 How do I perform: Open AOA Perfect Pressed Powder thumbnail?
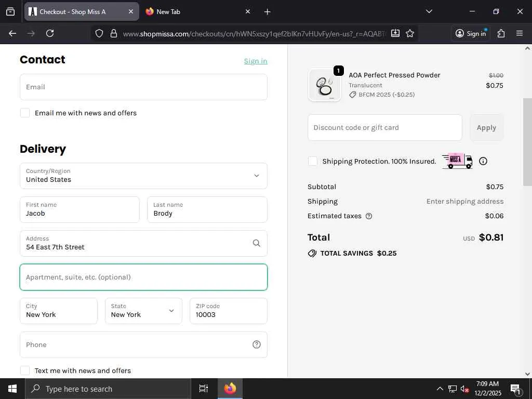point(324,85)
